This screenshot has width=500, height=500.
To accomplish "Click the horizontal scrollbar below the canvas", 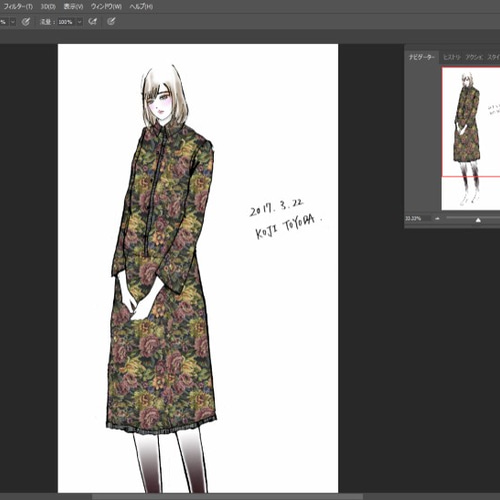I will [227, 497].
